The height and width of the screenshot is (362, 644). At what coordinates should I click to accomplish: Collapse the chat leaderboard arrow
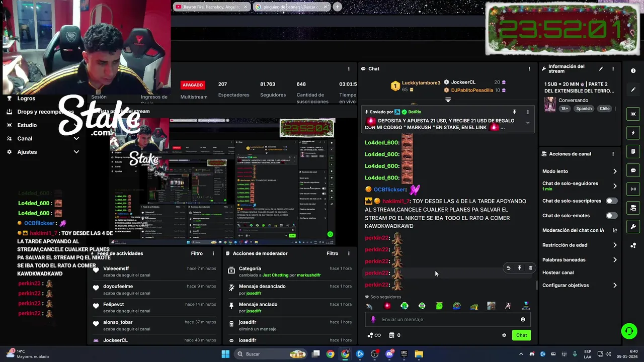(448, 100)
